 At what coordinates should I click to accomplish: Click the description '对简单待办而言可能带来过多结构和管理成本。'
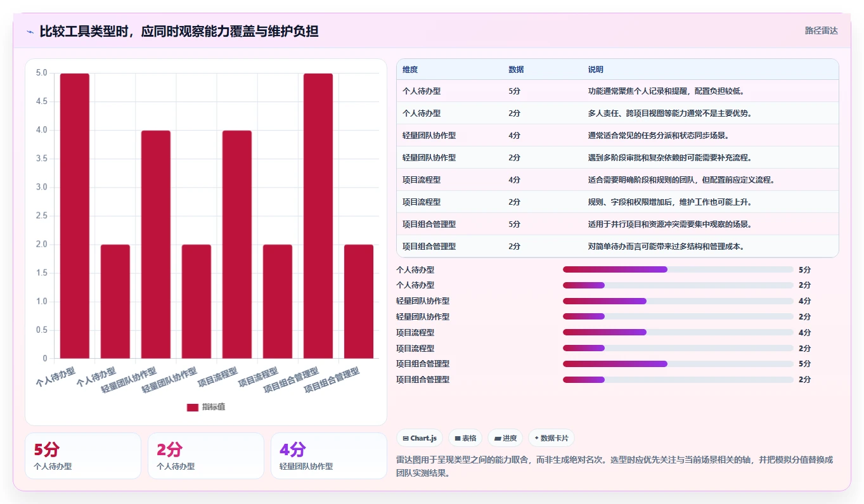[667, 247]
